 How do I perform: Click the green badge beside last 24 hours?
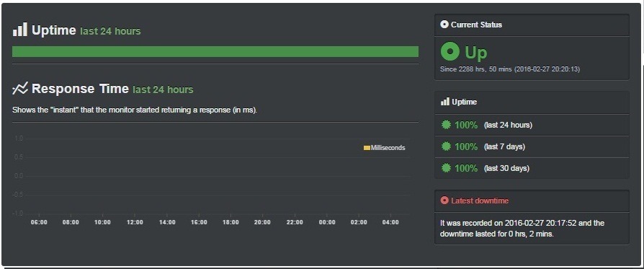point(446,125)
